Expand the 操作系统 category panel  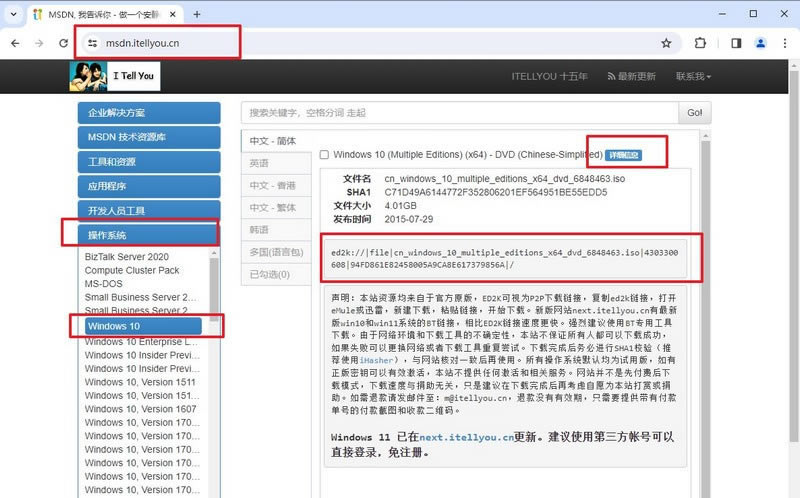coord(148,235)
